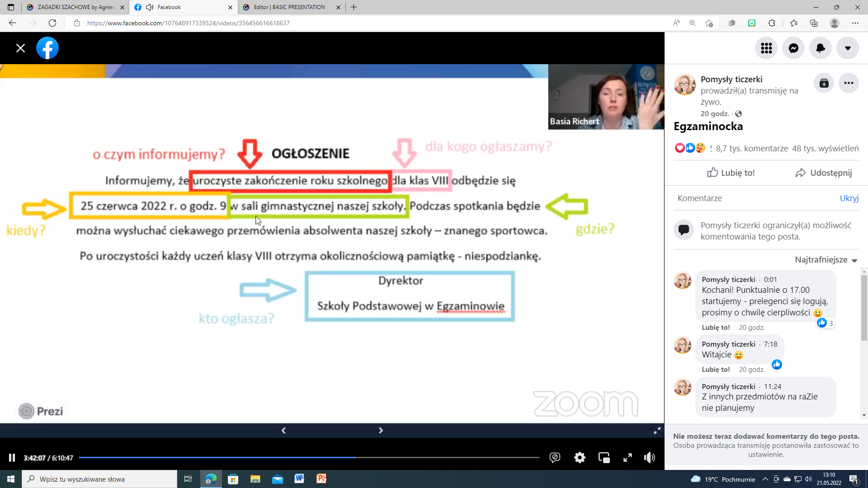The height and width of the screenshot is (488, 868).
Task: Pause the video playback
Action: point(12,458)
